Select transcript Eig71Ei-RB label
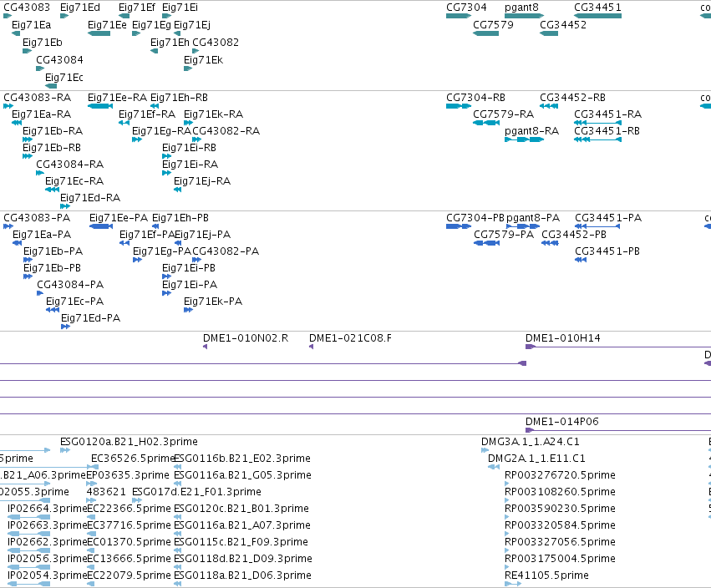 tap(189, 148)
